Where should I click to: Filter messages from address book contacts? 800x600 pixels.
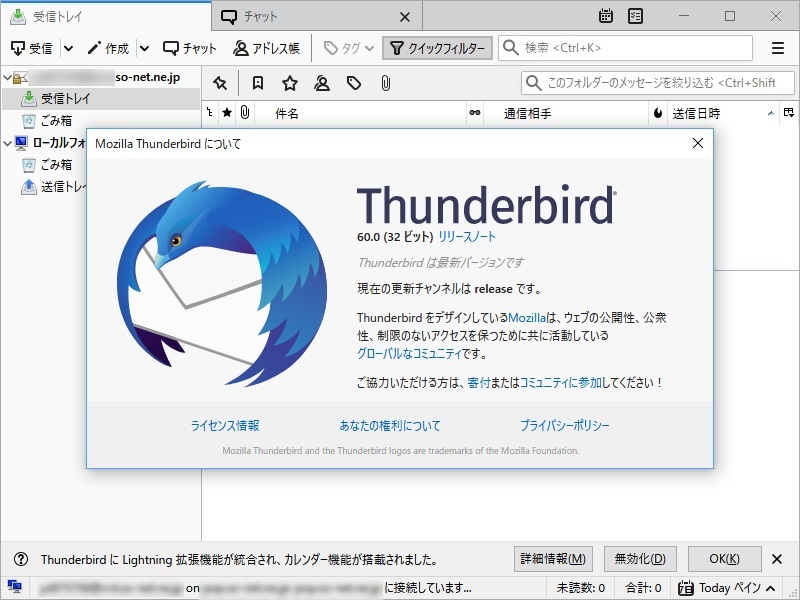tap(321, 83)
